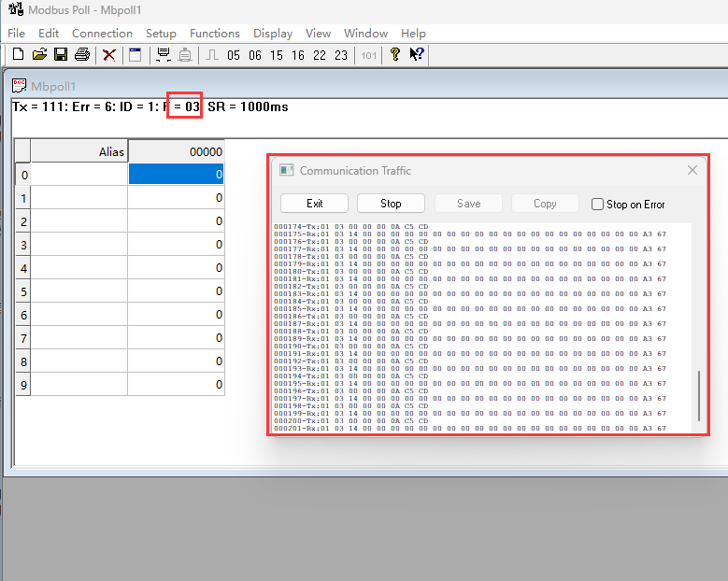Select function 23 in the toolbar

click(341, 55)
